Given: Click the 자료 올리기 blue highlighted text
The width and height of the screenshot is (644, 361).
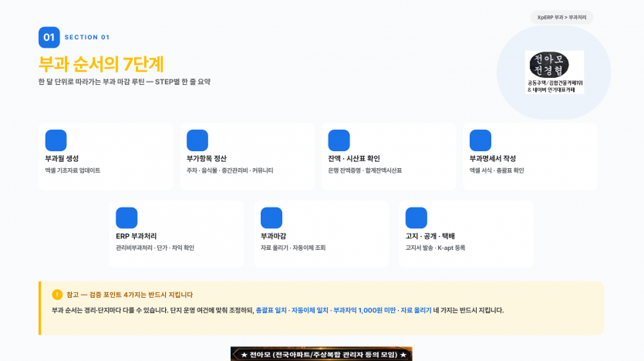Looking at the screenshot, I should coord(416,311).
